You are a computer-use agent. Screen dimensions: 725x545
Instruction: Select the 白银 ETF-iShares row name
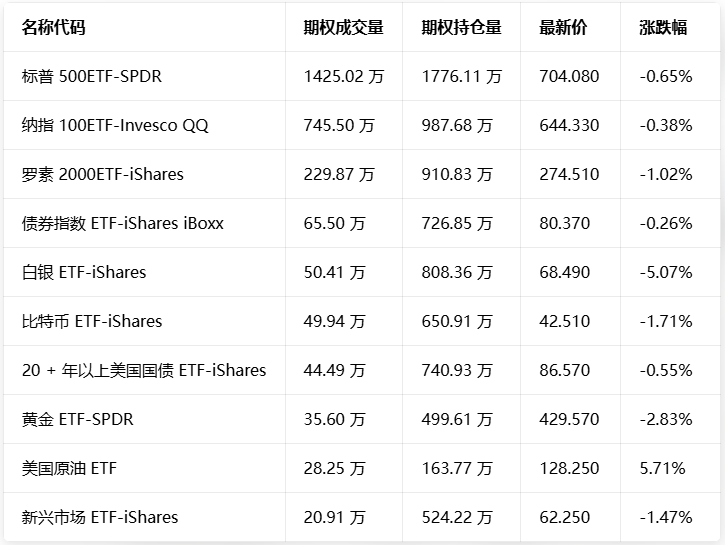click(x=84, y=272)
